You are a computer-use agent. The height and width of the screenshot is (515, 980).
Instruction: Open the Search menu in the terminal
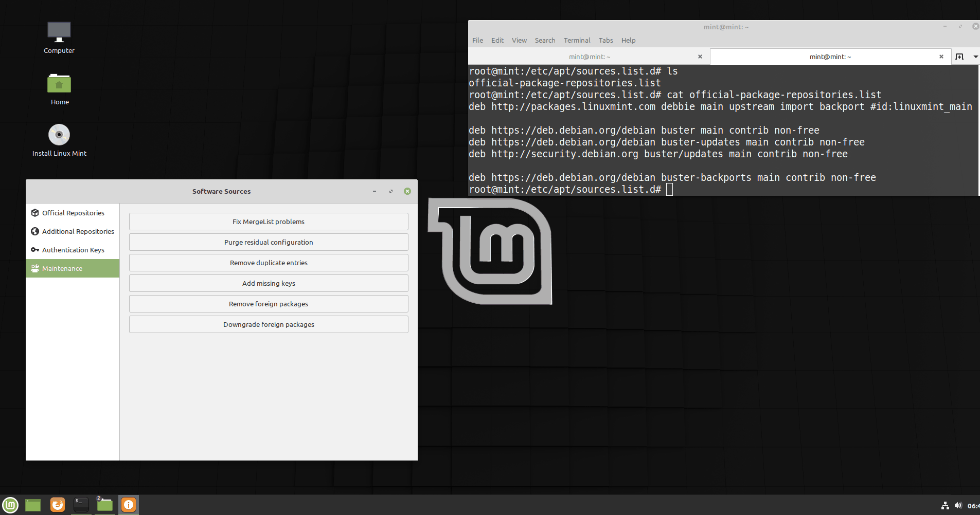(544, 40)
